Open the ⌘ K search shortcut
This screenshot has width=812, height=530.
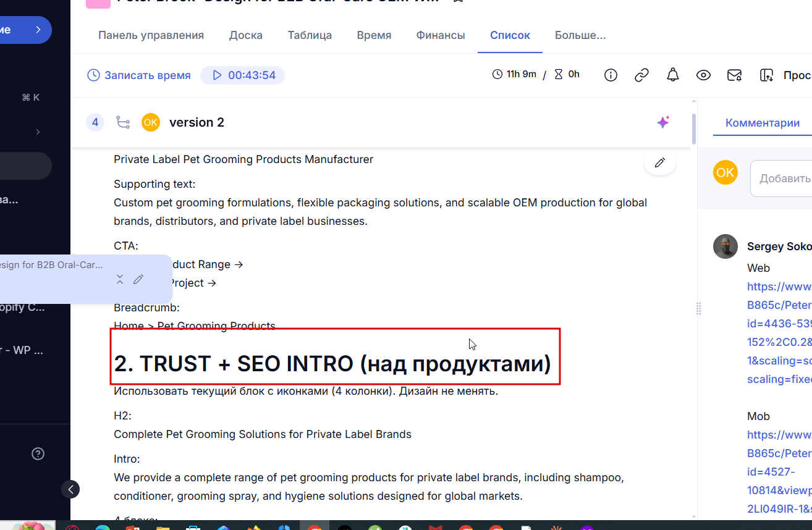pyautogui.click(x=30, y=97)
